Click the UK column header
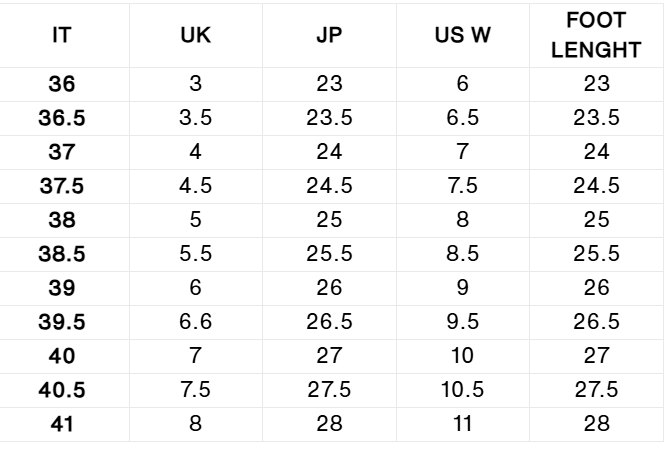Viewport: 669px width, 473px height. pos(195,35)
